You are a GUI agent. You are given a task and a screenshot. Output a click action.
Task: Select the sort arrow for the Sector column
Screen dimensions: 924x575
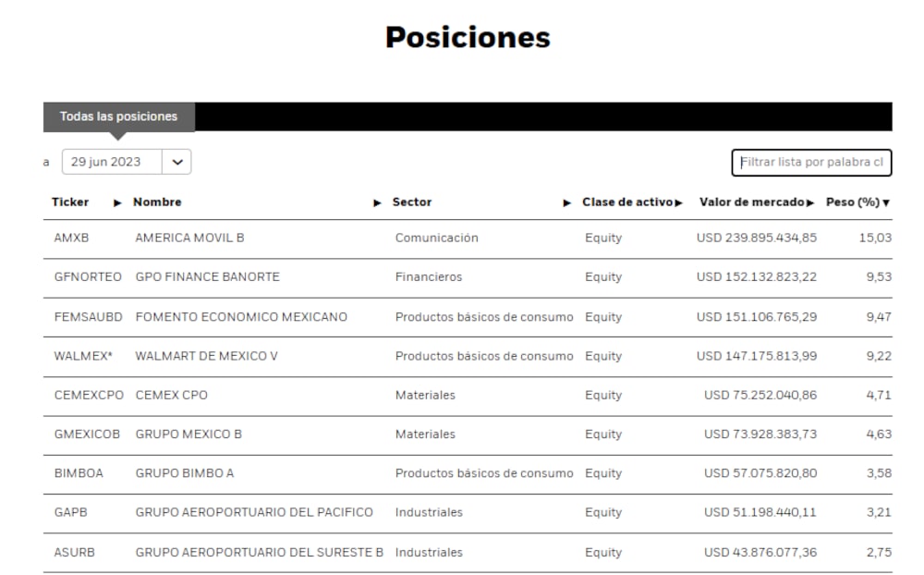point(565,202)
